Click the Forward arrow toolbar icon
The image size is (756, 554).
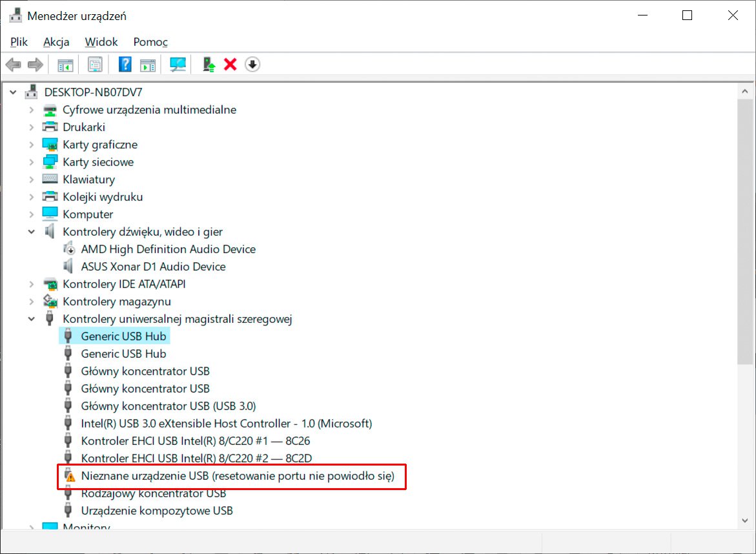(x=36, y=64)
